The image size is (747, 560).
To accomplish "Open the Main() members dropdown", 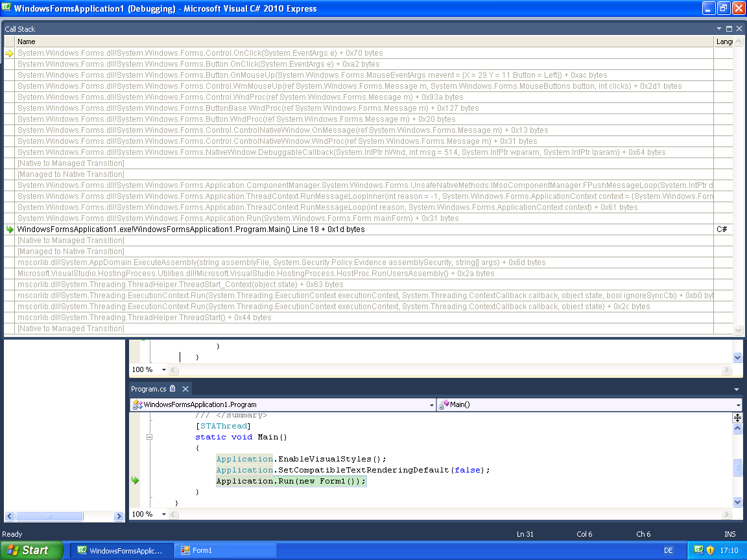I will pos(739,404).
